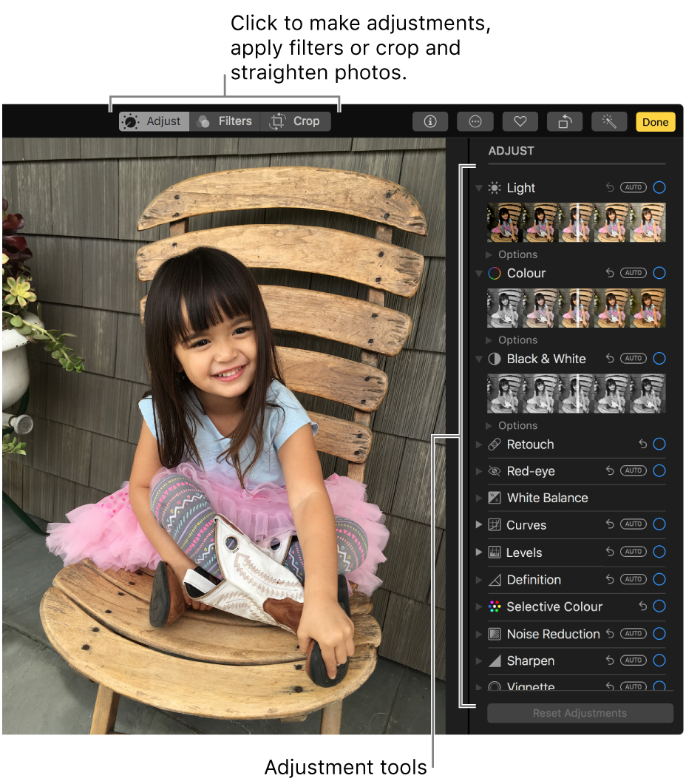
Task: Toggle the Sharpen adjustment on
Action: point(659,660)
